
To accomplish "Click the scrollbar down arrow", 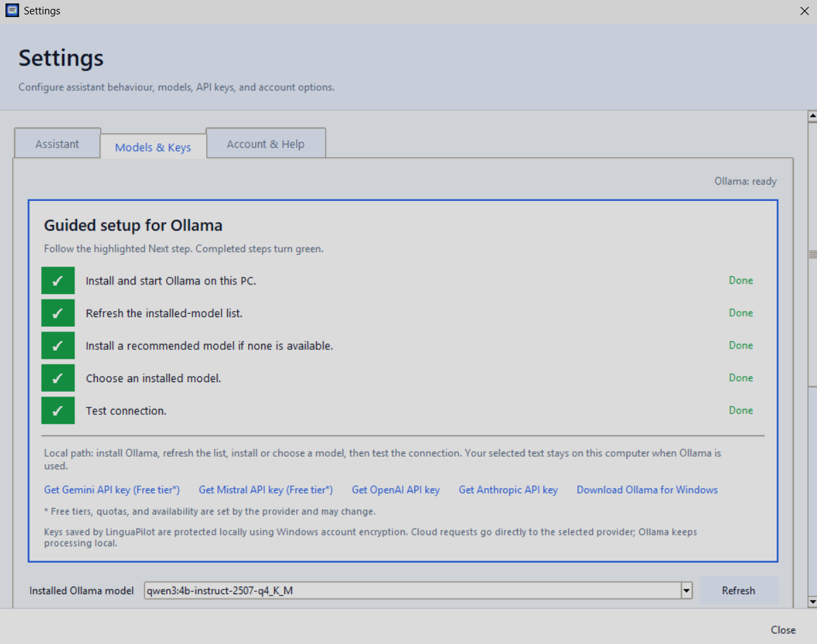I will pyautogui.click(x=812, y=602).
